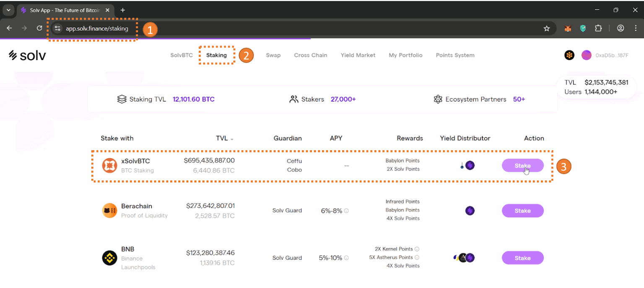Image resolution: width=644 pixels, height=288 pixels.
Task: Click the Berachain token icon
Action: (110, 210)
